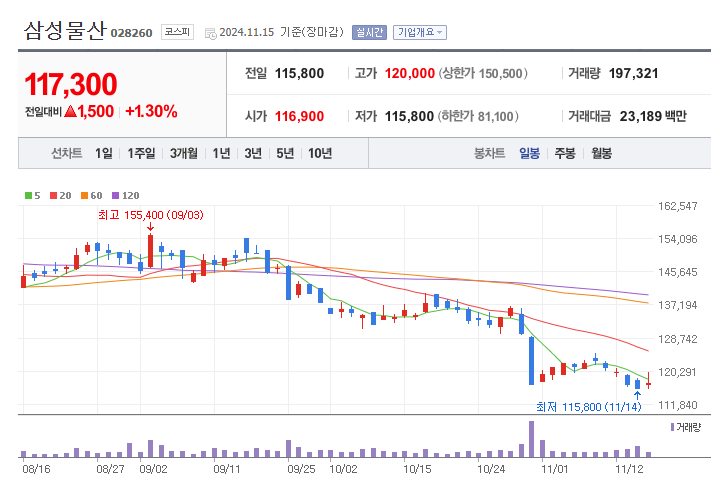Click the 시가 value 116,900
Image resolution: width=711 pixels, height=494 pixels.
click(x=299, y=117)
